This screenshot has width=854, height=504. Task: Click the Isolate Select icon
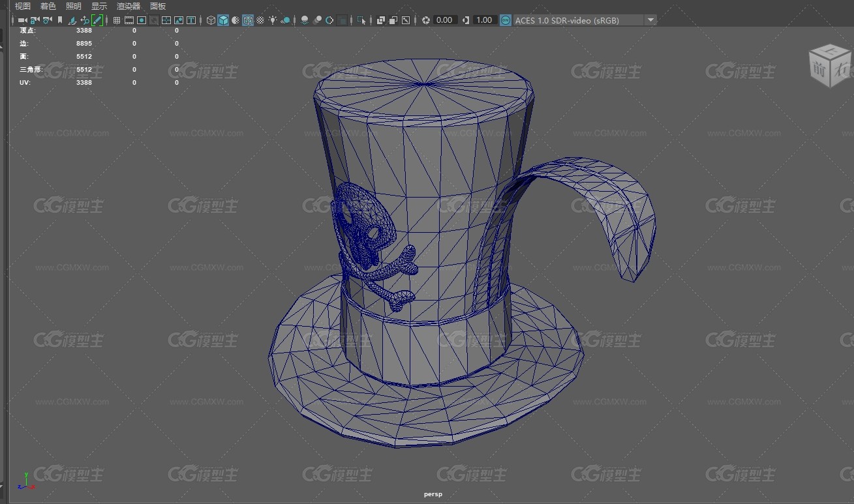click(x=361, y=20)
